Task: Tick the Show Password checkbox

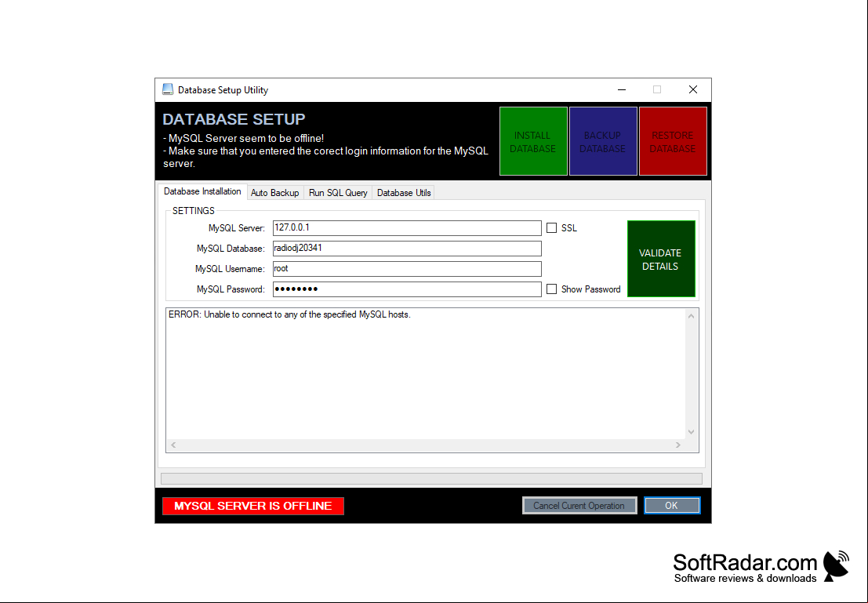Action: tap(551, 289)
